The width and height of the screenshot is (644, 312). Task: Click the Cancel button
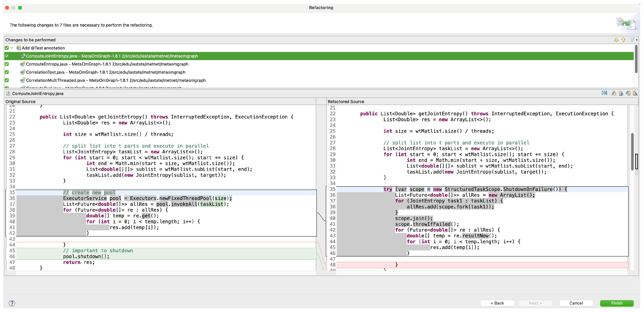(x=576, y=303)
